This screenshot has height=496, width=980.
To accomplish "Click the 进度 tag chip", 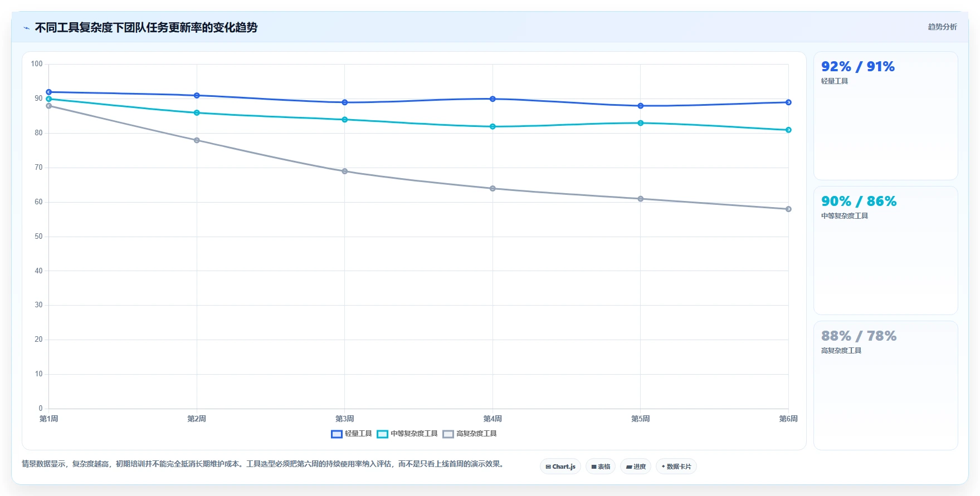I will pyautogui.click(x=636, y=466).
